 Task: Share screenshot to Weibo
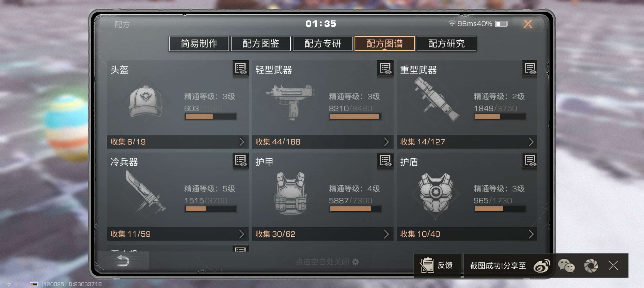tap(542, 265)
